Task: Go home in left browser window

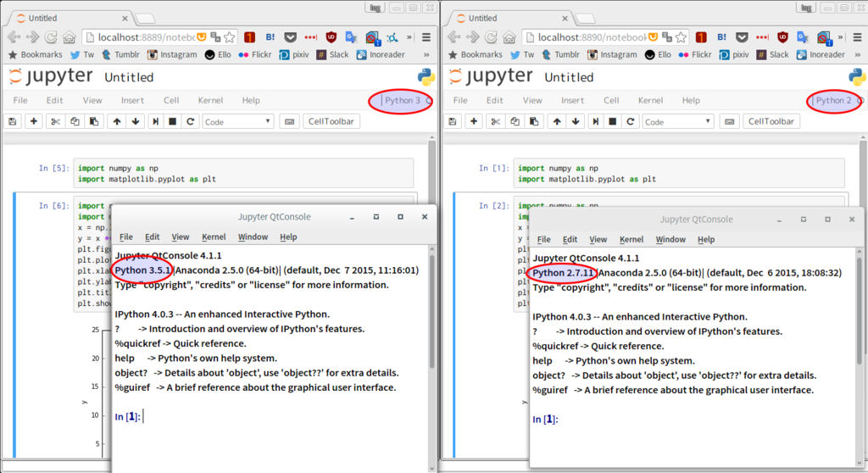Action: coord(70,37)
